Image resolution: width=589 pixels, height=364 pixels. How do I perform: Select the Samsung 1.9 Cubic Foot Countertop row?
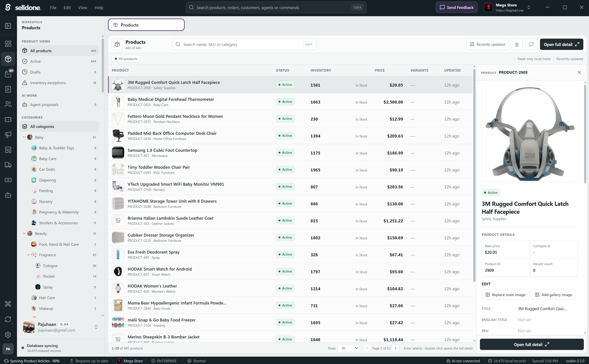coord(290,153)
